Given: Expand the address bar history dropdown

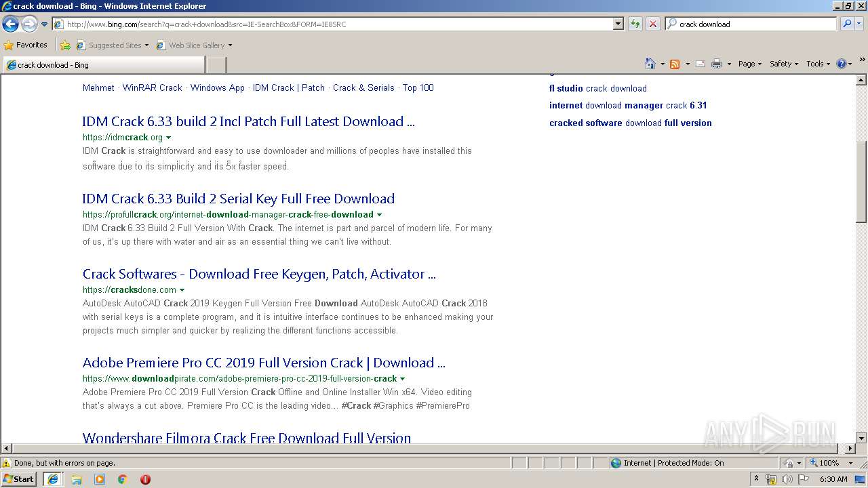Looking at the screenshot, I should point(618,24).
